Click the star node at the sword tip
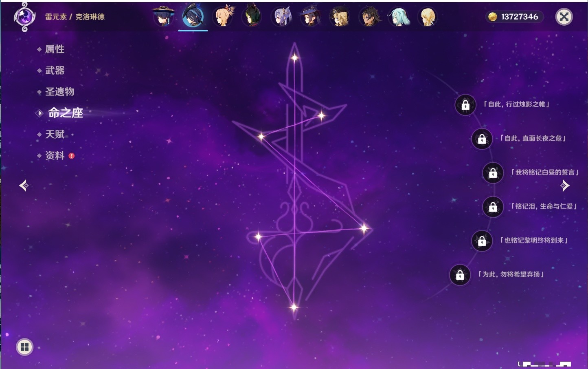This screenshot has height=369, width=588. pos(294,58)
